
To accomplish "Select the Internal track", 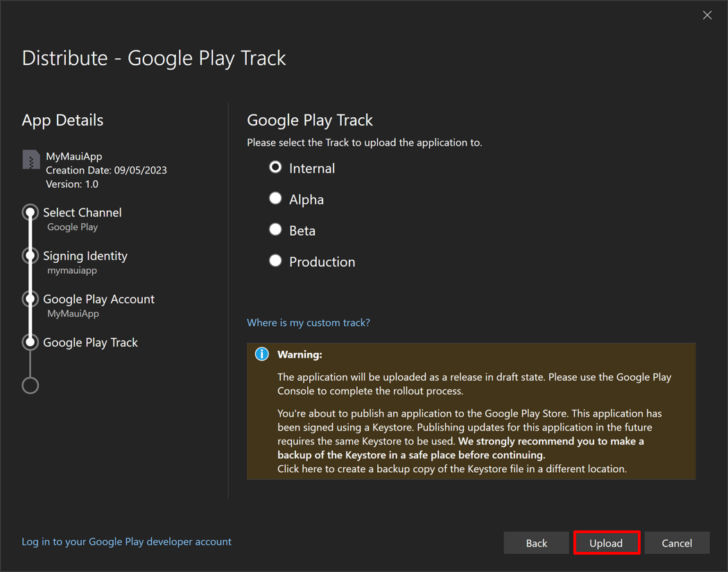I will pos(275,167).
